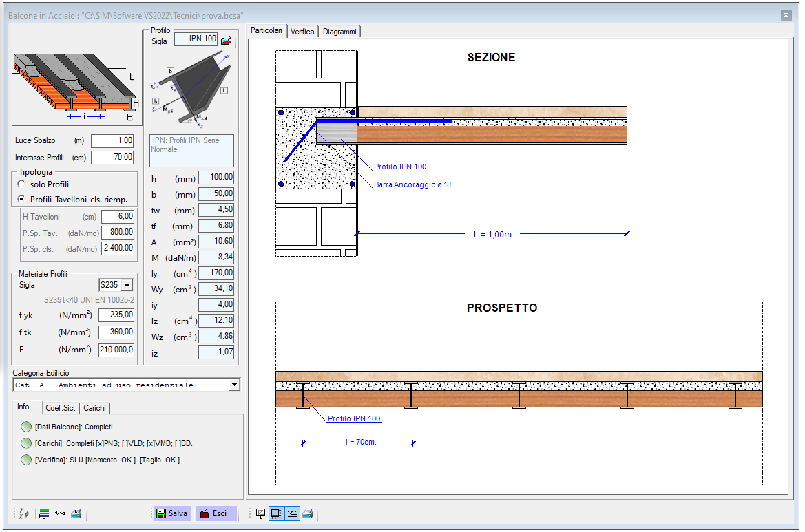This screenshot has height=532, width=805.
Task: Click the Profilo Sigla IPN 100 field
Action: pos(196,39)
